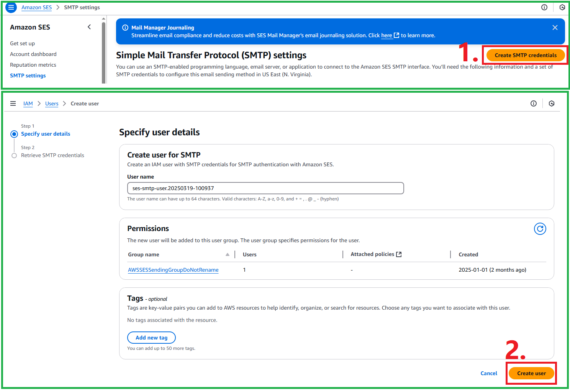Click the info icon in SES top bar
The image size is (570, 392).
click(544, 7)
